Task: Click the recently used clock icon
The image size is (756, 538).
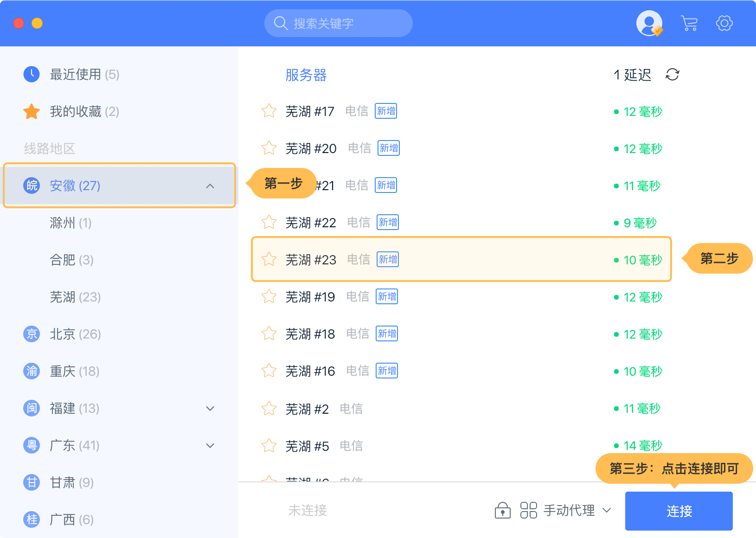Action: (x=32, y=74)
